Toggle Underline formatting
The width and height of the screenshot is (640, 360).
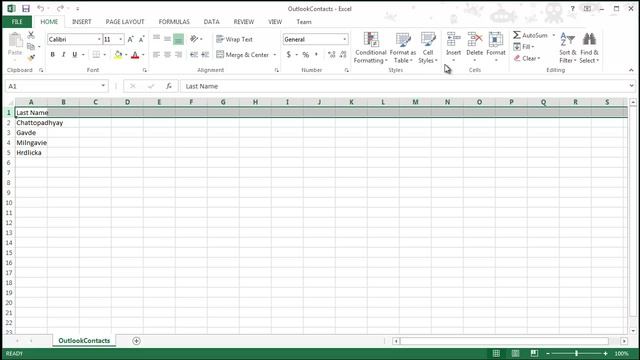pyautogui.click(x=74, y=55)
